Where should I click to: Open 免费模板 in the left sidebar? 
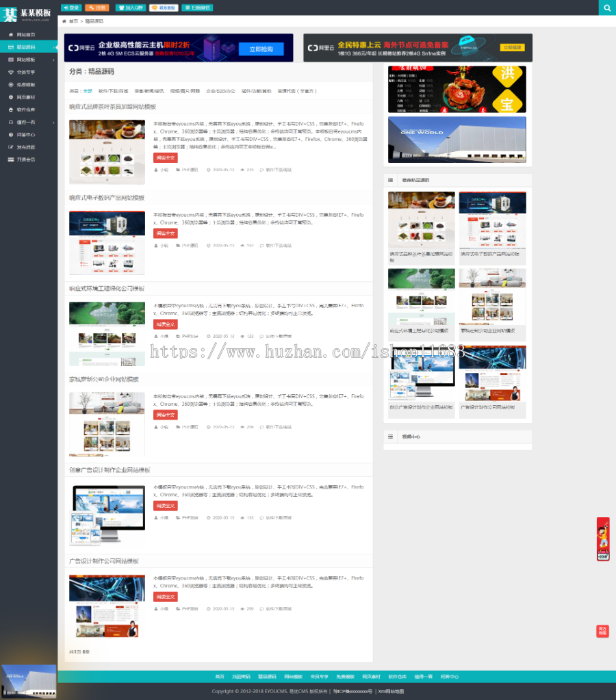(26, 84)
